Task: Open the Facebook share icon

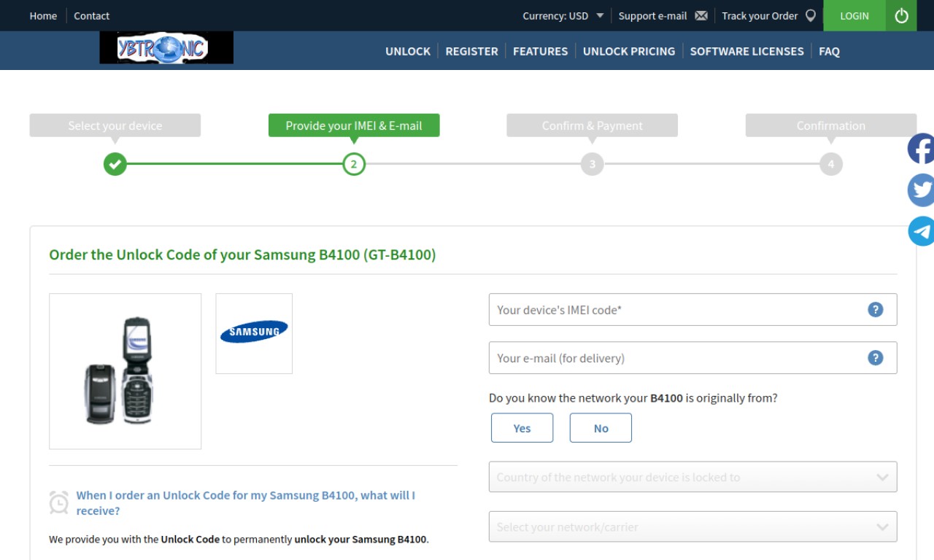Action: pyautogui.click(x=921, y=149)
